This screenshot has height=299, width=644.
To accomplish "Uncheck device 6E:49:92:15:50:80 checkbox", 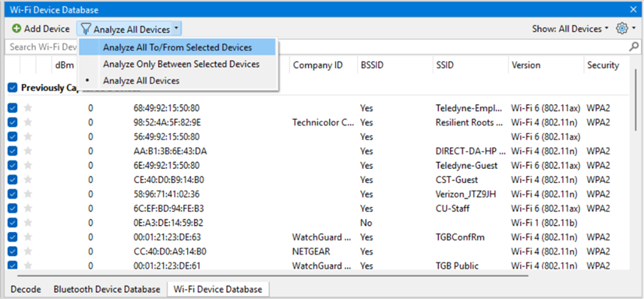I will click(12, 165).
